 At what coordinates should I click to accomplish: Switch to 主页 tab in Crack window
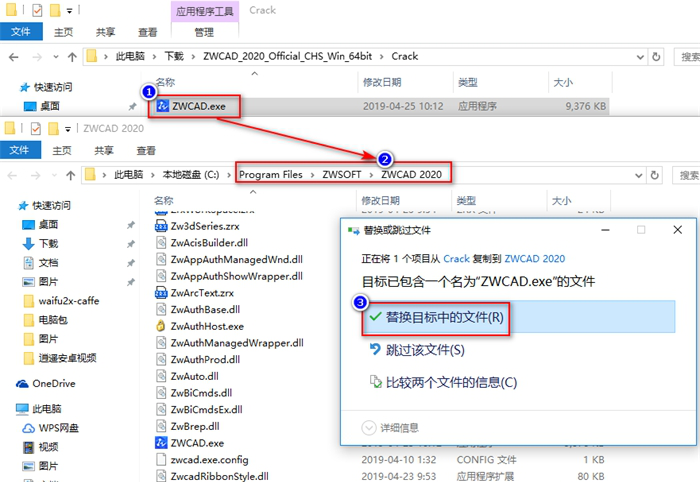click(x=63, y=32)
